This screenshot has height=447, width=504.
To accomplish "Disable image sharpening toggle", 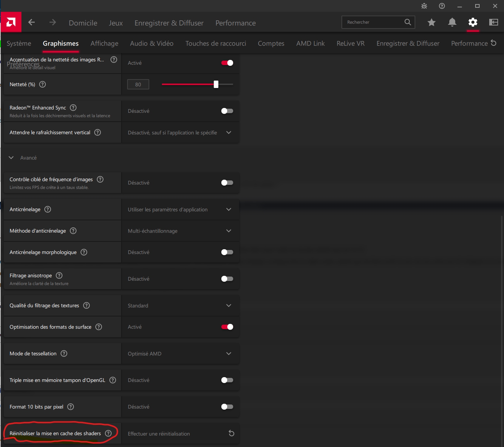I will [x=227, y=63].
